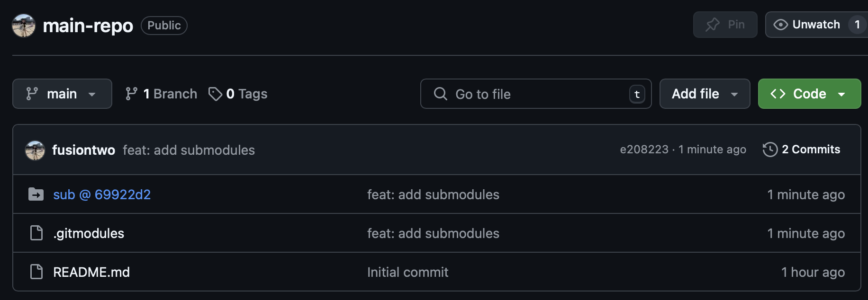Open latest commit message feat: add submodules
Viewport: 868px width, 300px height.
click(189, 150)
